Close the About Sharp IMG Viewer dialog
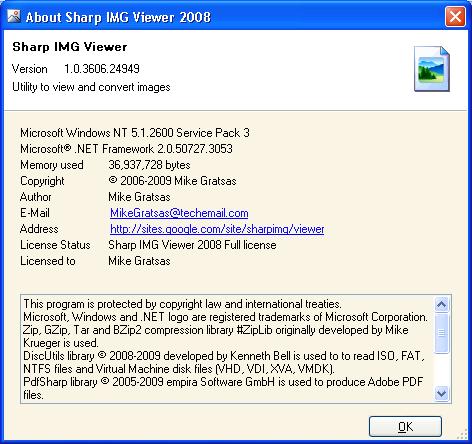472x444 pixels. (455, 16)
